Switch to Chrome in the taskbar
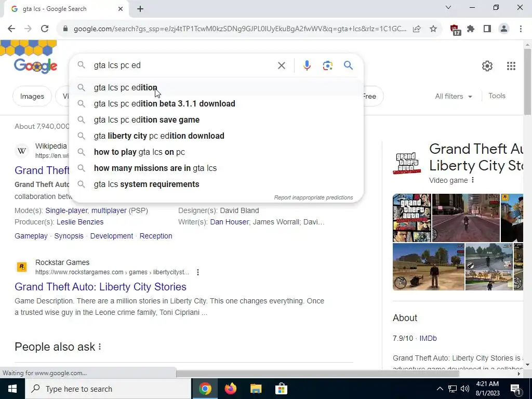Screen dimensions: 532x399 pyautogui.click(x=205, y=389)
